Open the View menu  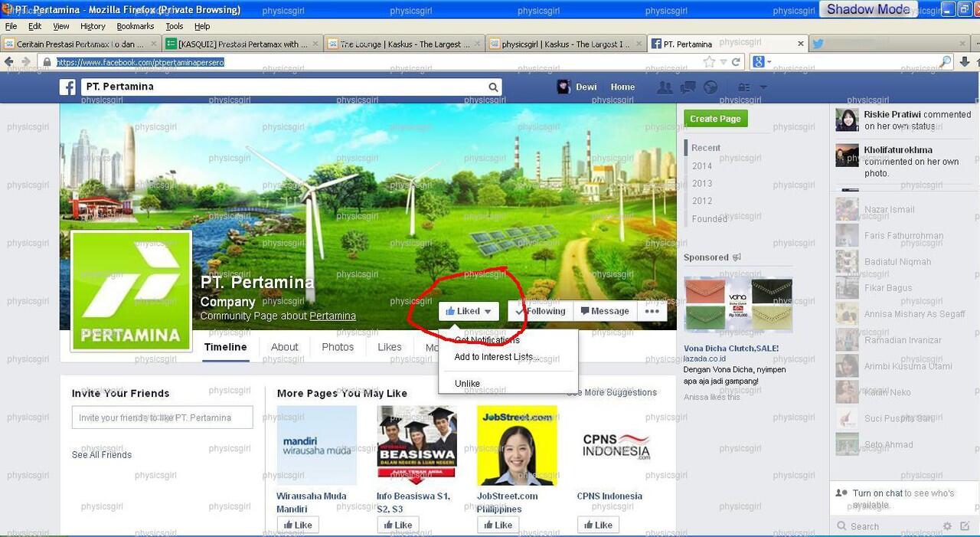pyautogui.click(x=61, y=26)
